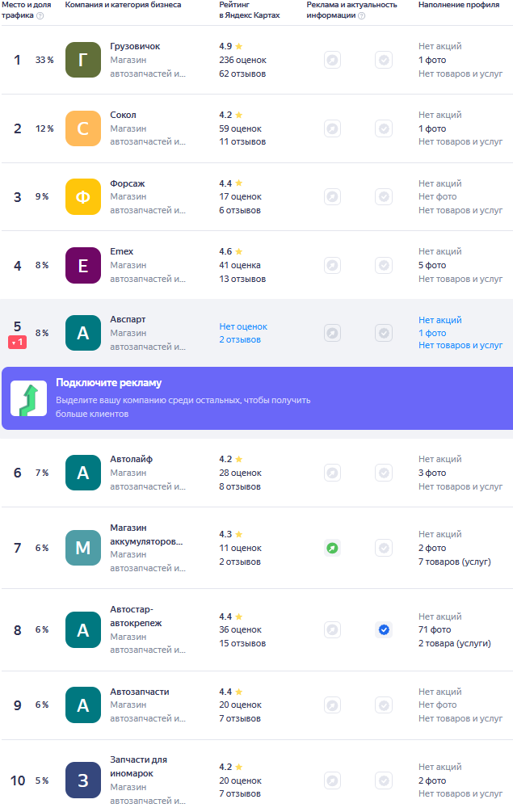Click the '1 фото' link for Авспарт
This screenshot has height=812, width=513.
pos(432,333)
